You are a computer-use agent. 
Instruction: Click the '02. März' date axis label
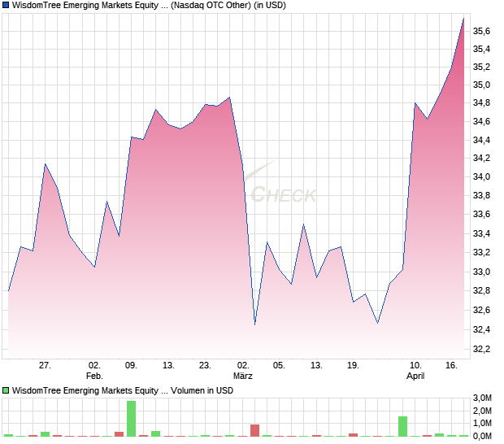[x=243, y=371]
